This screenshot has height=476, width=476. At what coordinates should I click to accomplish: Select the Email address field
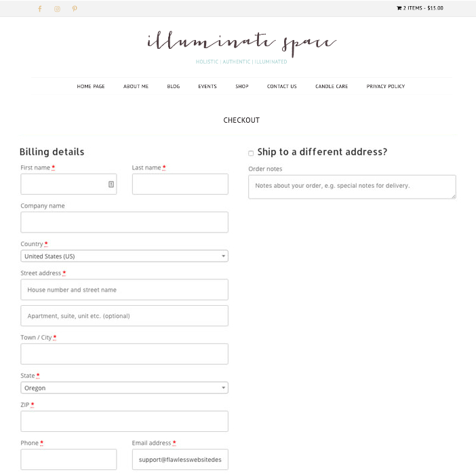tap(180, 459)
